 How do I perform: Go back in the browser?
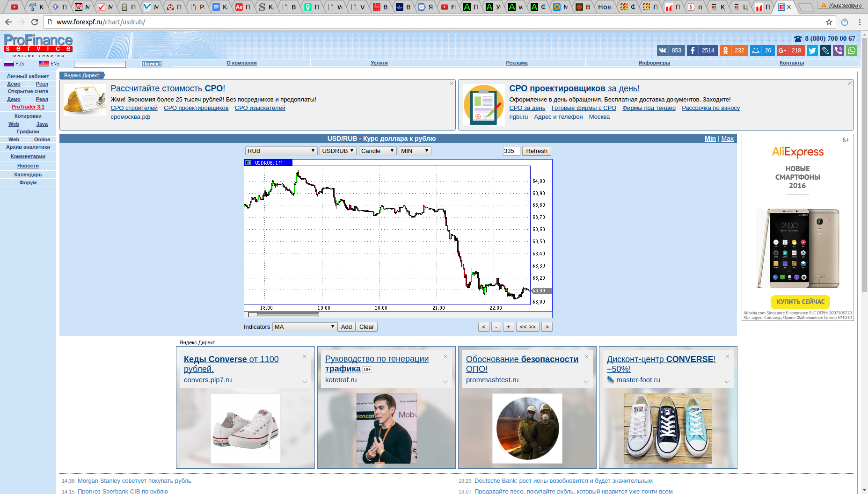point(8,22)
